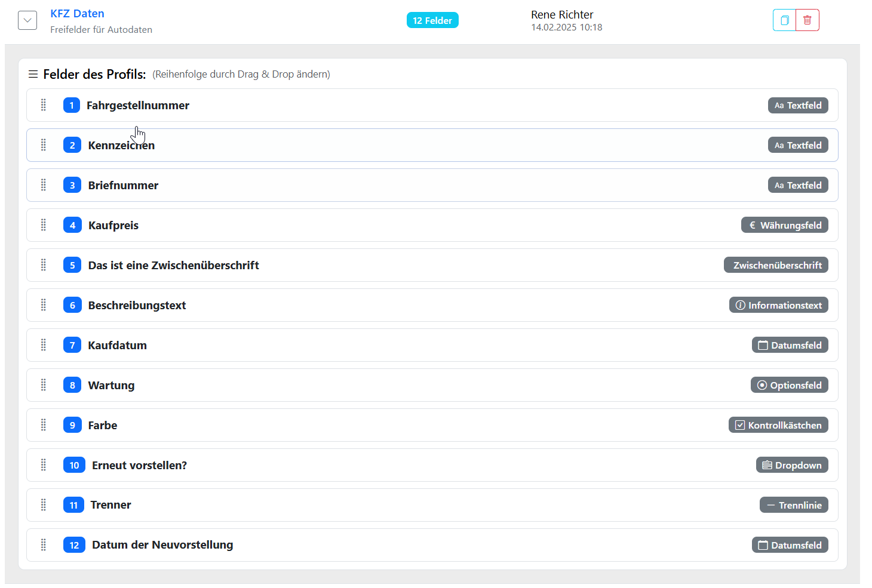Click the list icon beside Felder des Profils

point(33,75)
